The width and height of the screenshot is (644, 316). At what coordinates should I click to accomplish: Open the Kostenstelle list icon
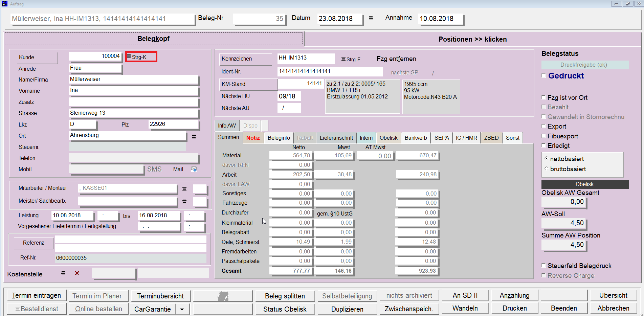(x=63, y=273)
